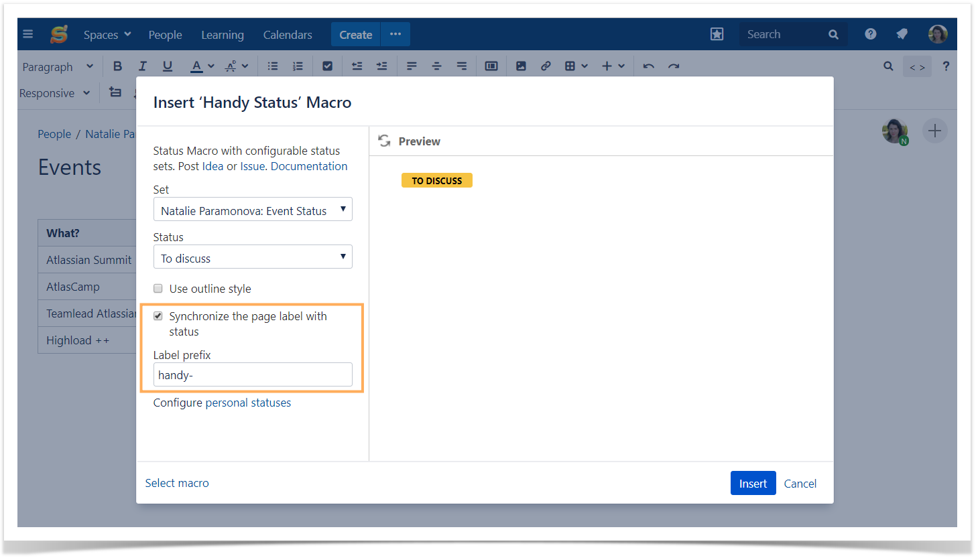
Task: Click the AtlasCamp table cell
Action: [x=87, y=287]
